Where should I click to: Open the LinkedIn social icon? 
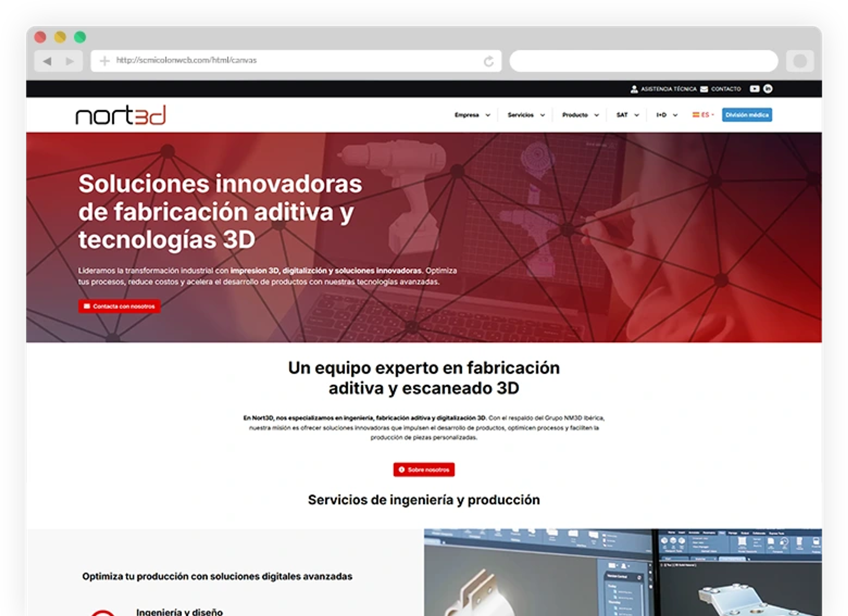[x=768, y=89]
